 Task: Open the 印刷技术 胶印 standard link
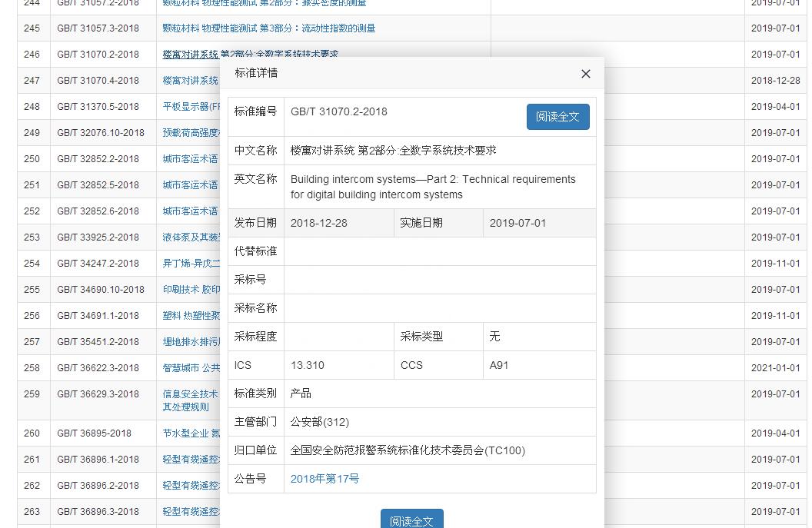pos(191,290)
